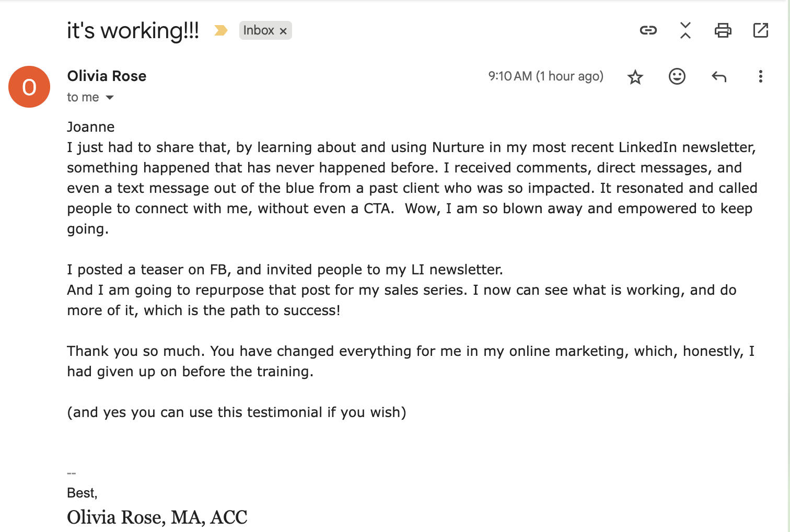790x532 pixels.
Task: Click the subject line "it's working!!!"
Action: coord(133,30)
